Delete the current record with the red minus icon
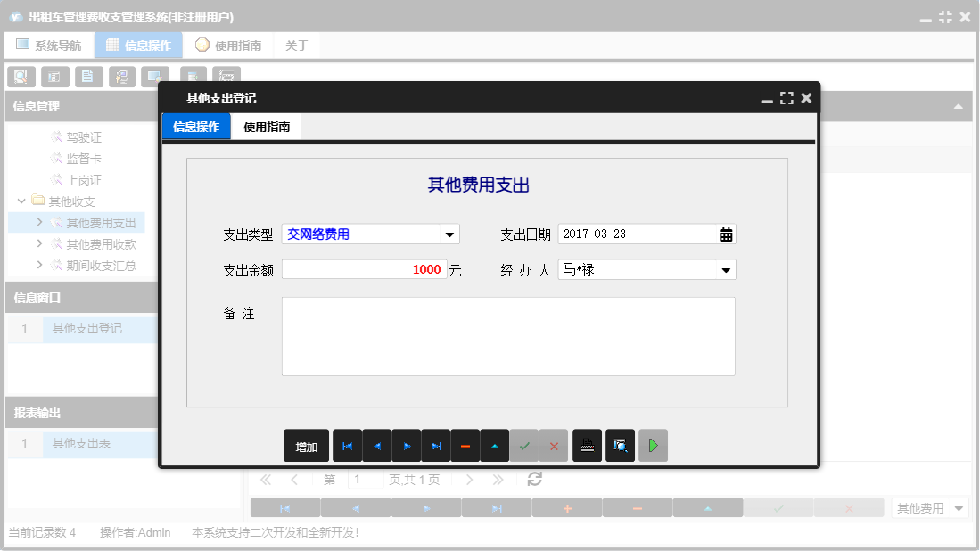 [x=465, y=445]
